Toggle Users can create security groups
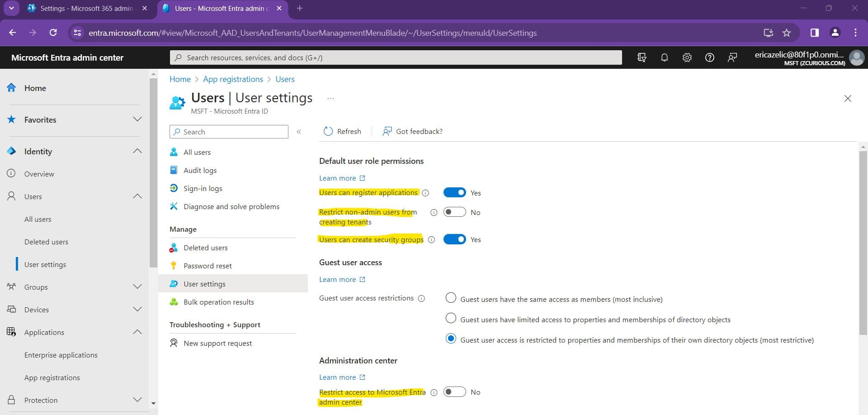868x415 pixels. click(454, 239)
